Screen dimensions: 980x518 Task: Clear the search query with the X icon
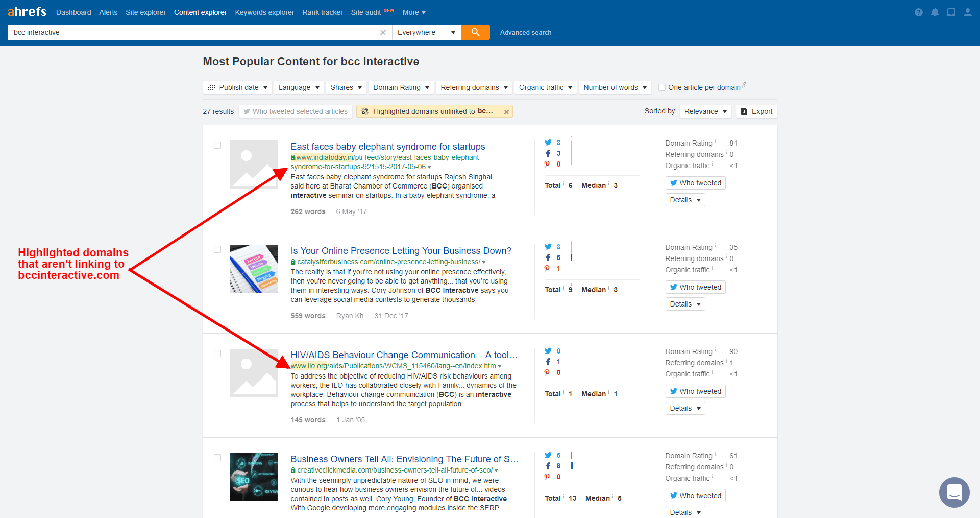coord(383,32)
